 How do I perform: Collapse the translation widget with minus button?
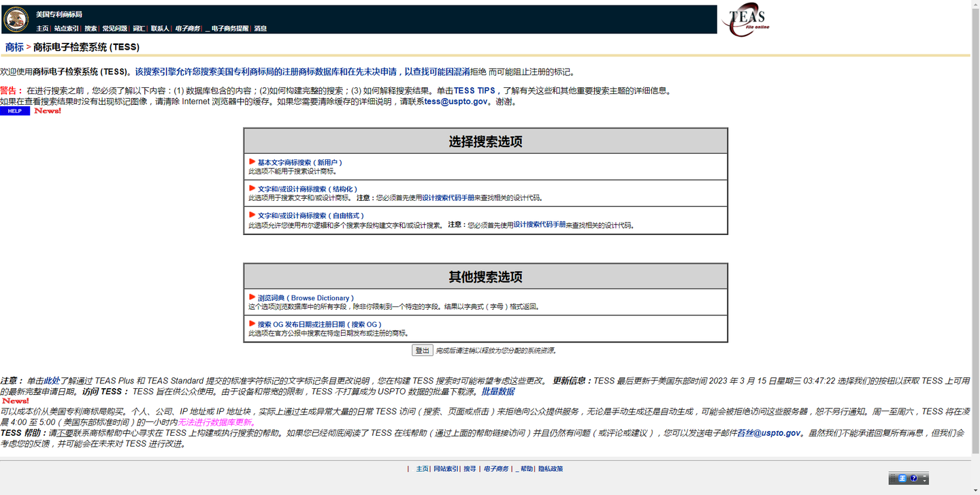[926, 476]
